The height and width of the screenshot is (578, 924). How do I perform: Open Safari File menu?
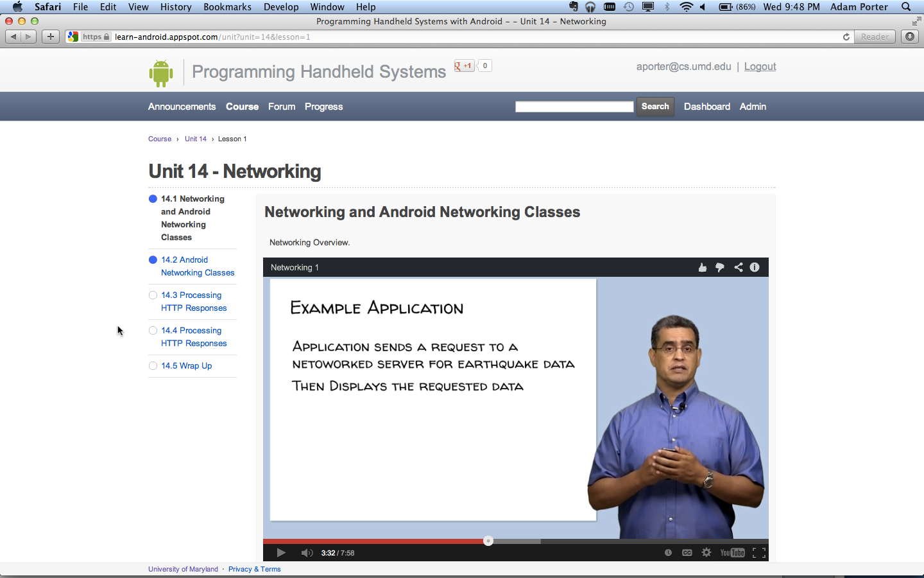(x=80, y=7)
